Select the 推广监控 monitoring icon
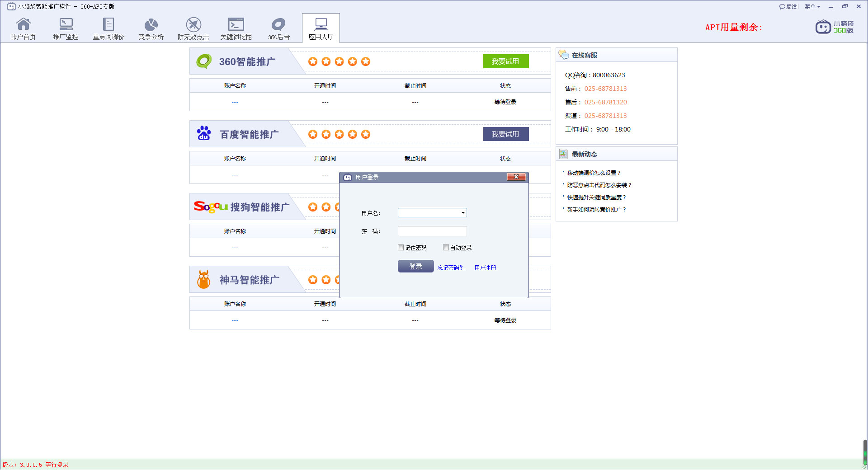 [66, 28]
